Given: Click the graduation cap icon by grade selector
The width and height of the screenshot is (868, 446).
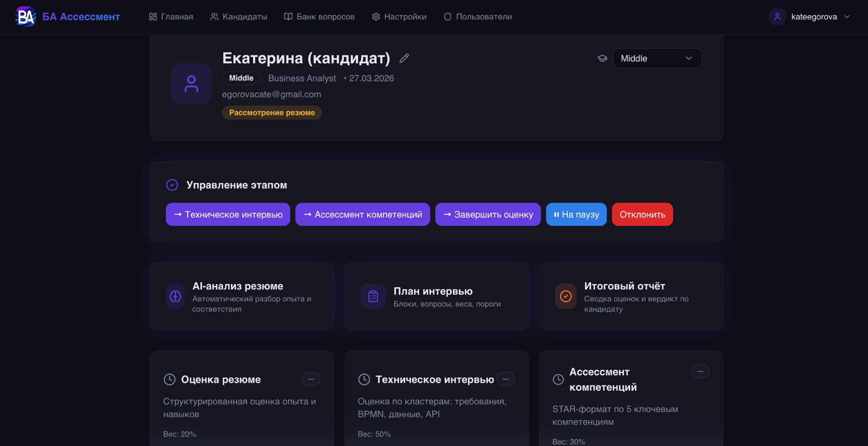Looking at the screenshot, I should 602,58.
